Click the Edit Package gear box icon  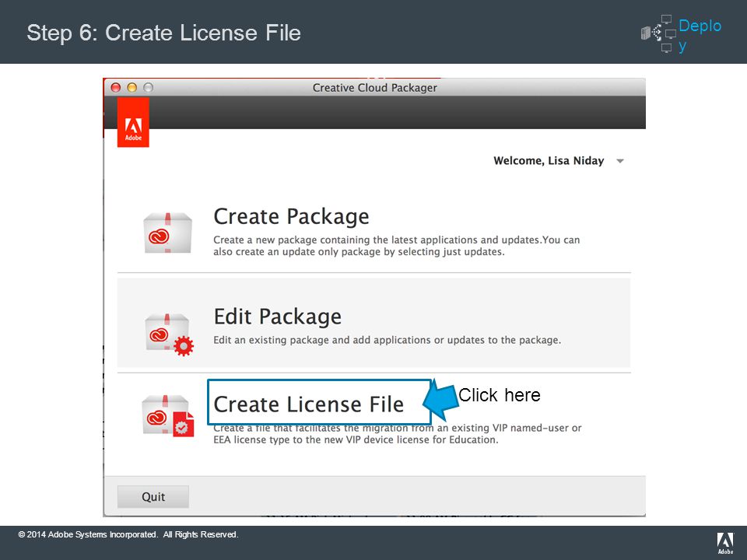pyautogui.click(x=169, y=334)
